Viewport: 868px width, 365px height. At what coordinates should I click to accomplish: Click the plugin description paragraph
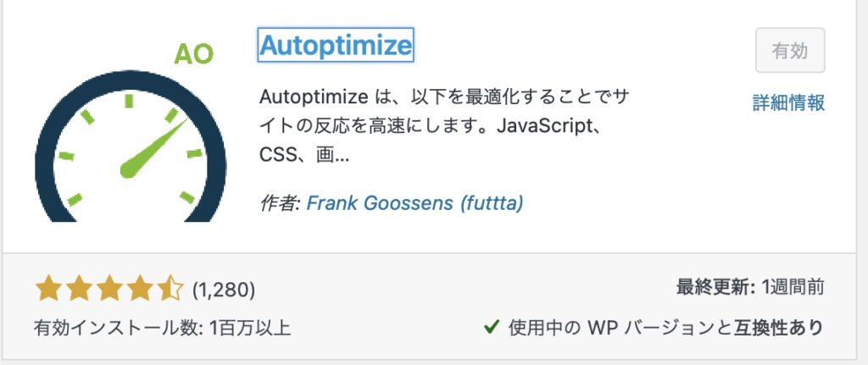pyautogui.click(x=444, y=127)
